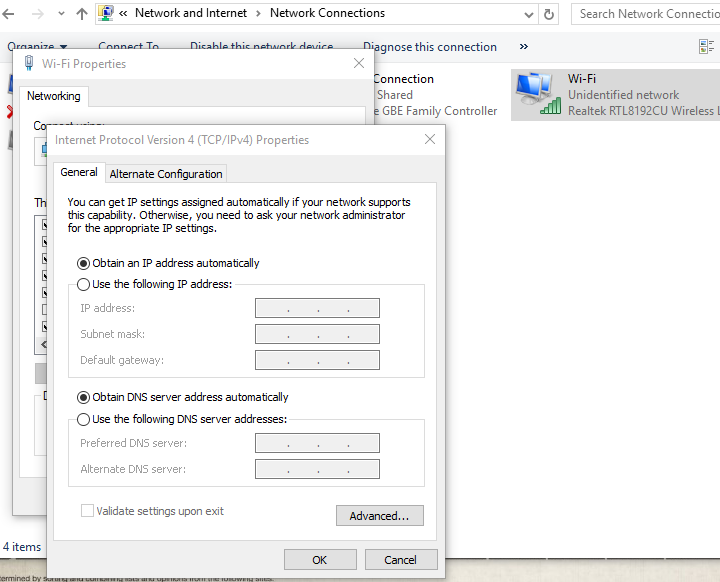Select Obtain DNS server address automatically
This screenshot has height=582, width=720.
pos(183,397)
